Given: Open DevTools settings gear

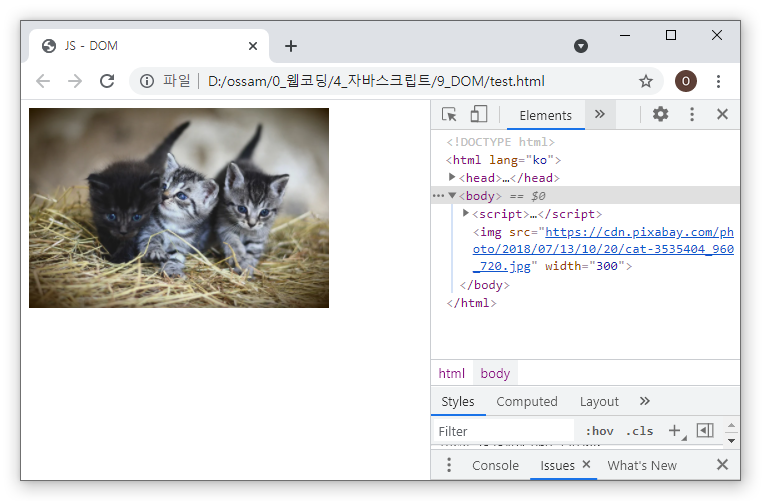Looking at the screenshot, I should pyautogui.click(x=660, y=115).
